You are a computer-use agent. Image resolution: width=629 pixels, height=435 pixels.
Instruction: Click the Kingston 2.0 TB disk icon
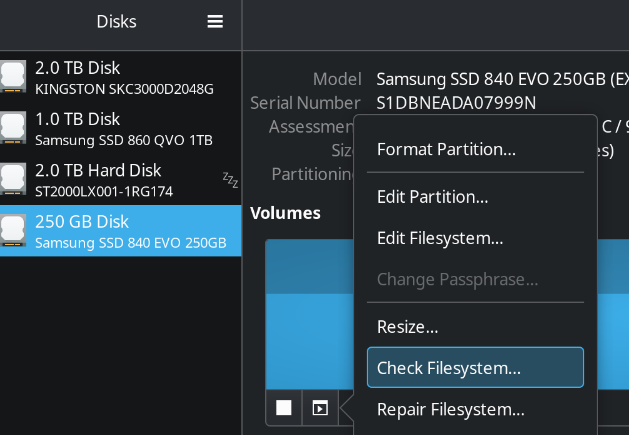13,76
